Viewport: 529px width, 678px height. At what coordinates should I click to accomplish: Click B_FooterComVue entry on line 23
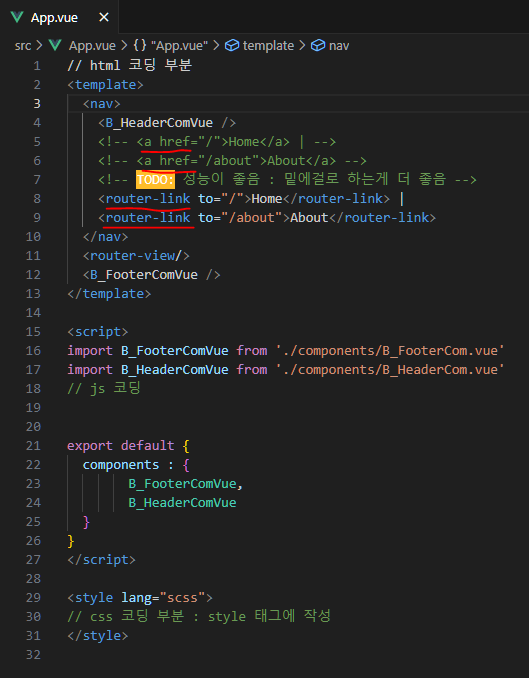tap(182, 484)
